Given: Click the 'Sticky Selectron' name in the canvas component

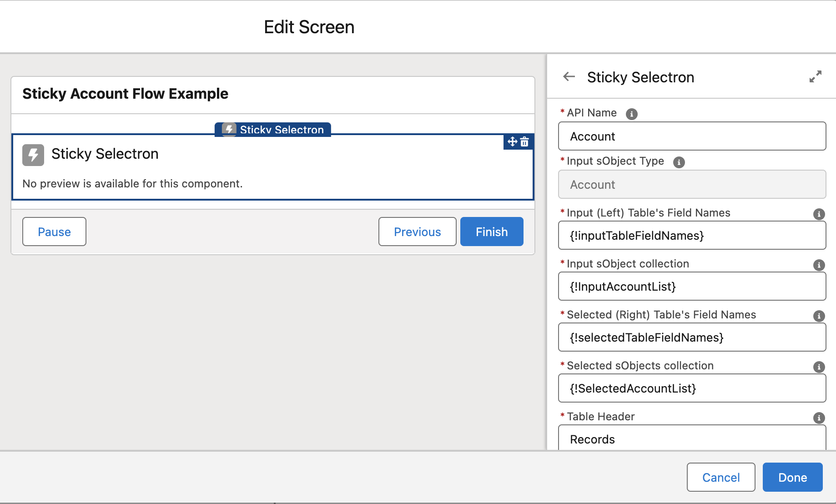Looking at the screenshot, I should pyautogui.click(x=105, y=154).
